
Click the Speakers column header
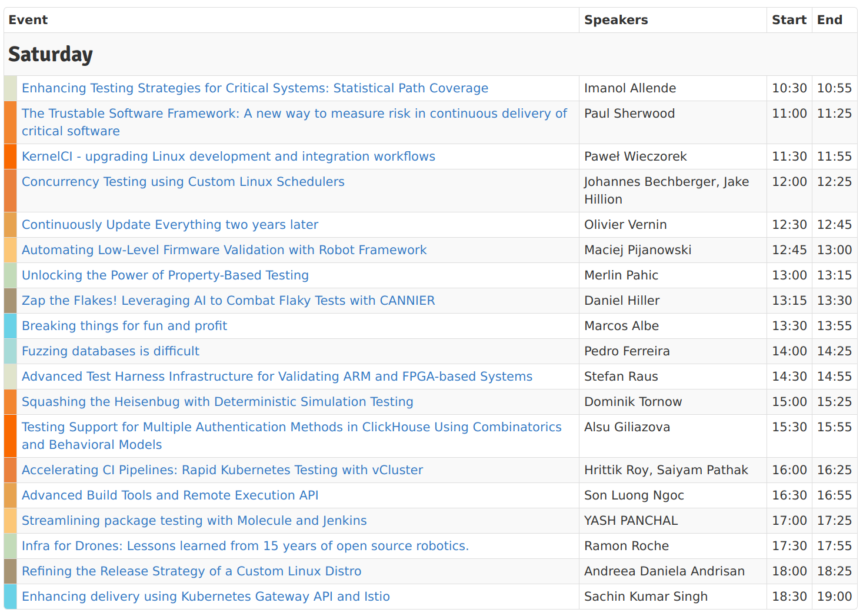[x=616, y=20]
